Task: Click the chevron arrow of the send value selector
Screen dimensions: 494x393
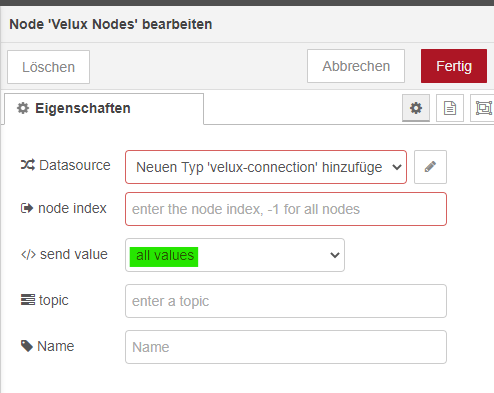Action: point(335,255)
